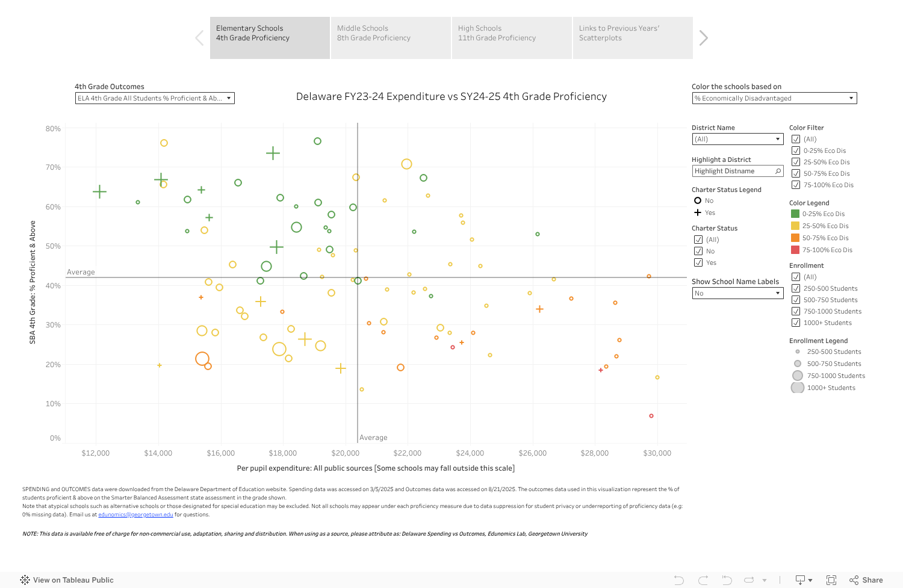Click the Redo icon in the toolbar
The width and height of the screenshot is (903, 588).
pos(704,580)
